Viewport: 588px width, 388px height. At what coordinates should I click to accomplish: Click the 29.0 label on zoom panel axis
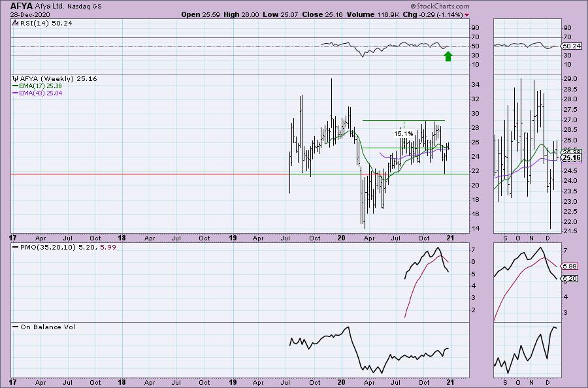point(570,79)
